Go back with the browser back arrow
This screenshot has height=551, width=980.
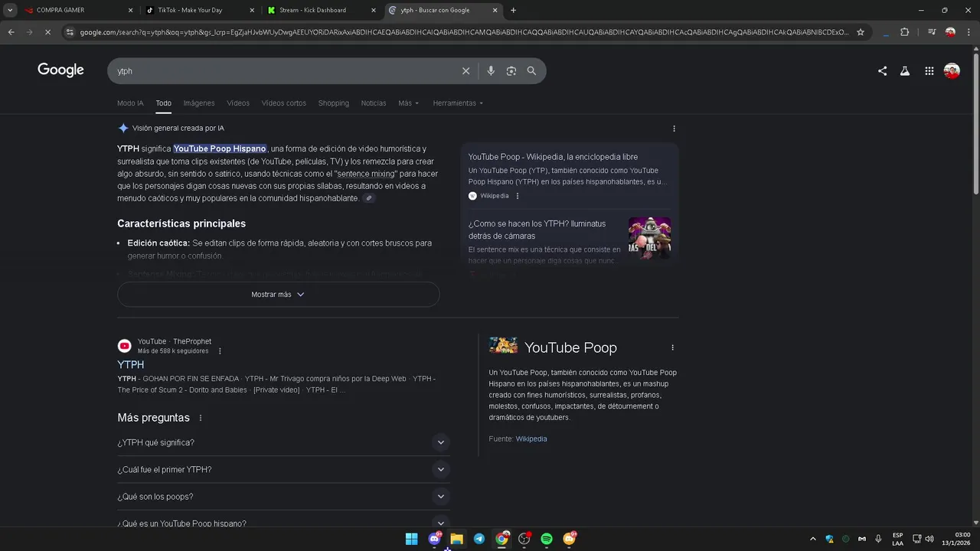11,32
